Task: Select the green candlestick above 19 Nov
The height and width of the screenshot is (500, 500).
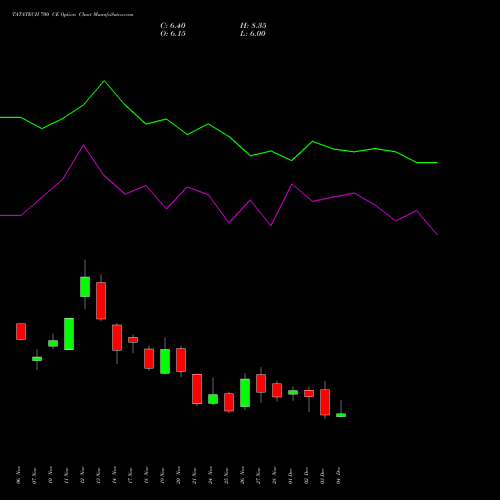Action: point(165,361)
